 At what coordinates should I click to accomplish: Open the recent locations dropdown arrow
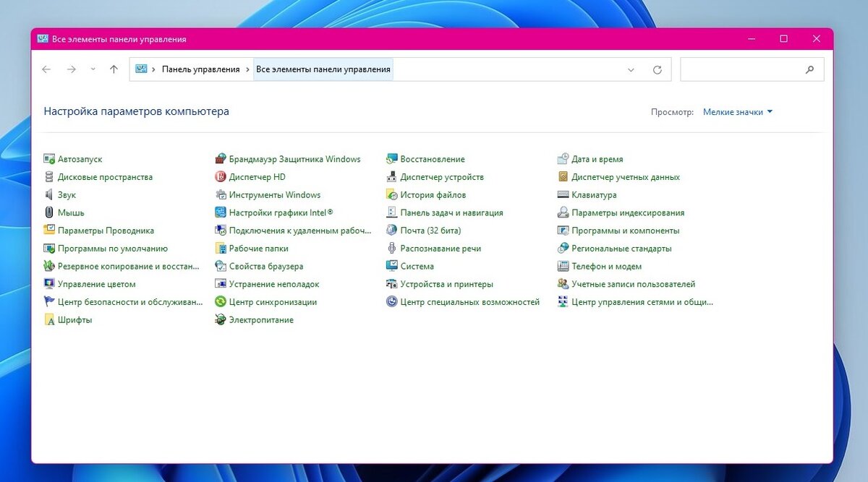tap(93, 69)
